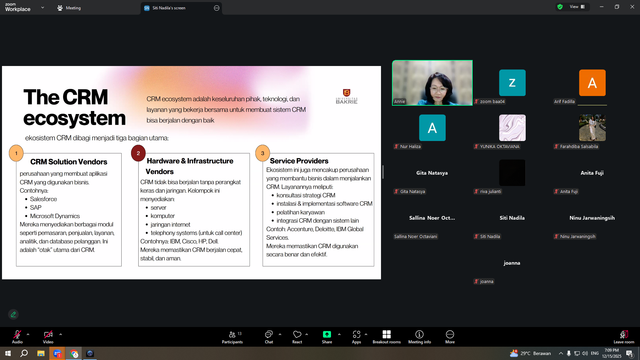
Task: Click the annotation pencil icon
Action: tap(13, 314)
